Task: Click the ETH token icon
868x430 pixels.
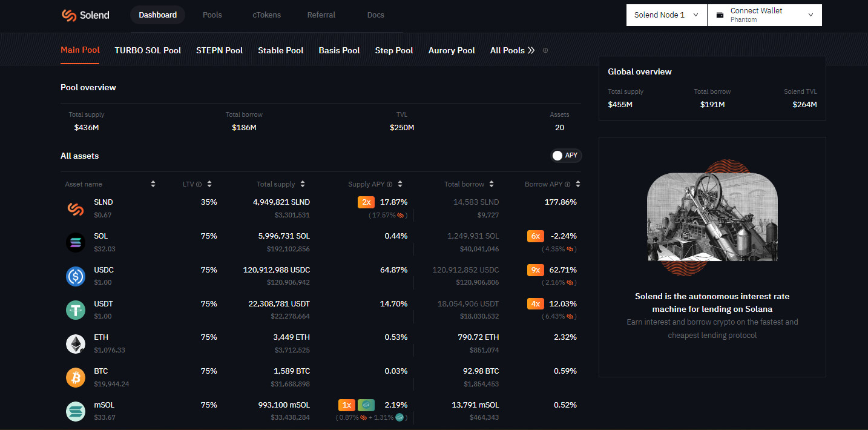Action: [x=76, y=344]
